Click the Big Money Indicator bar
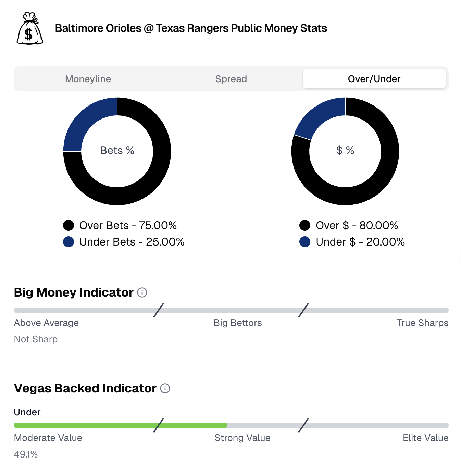 pos(231,310)
